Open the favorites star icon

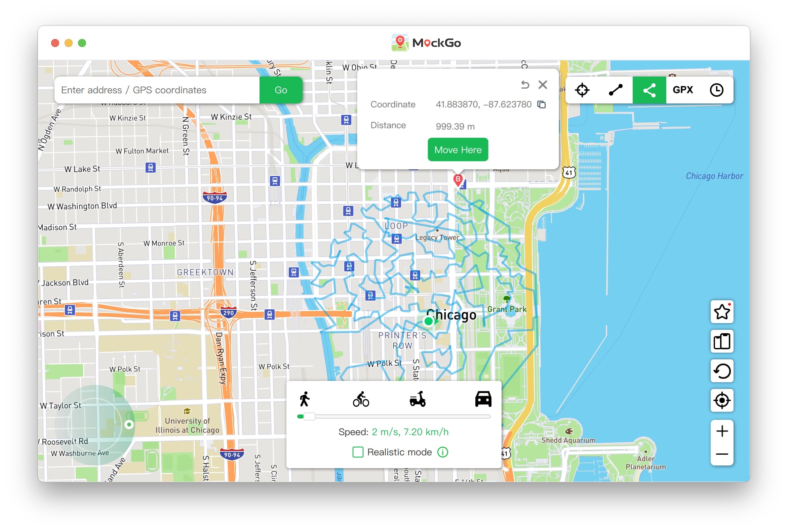tap(721, 312)
